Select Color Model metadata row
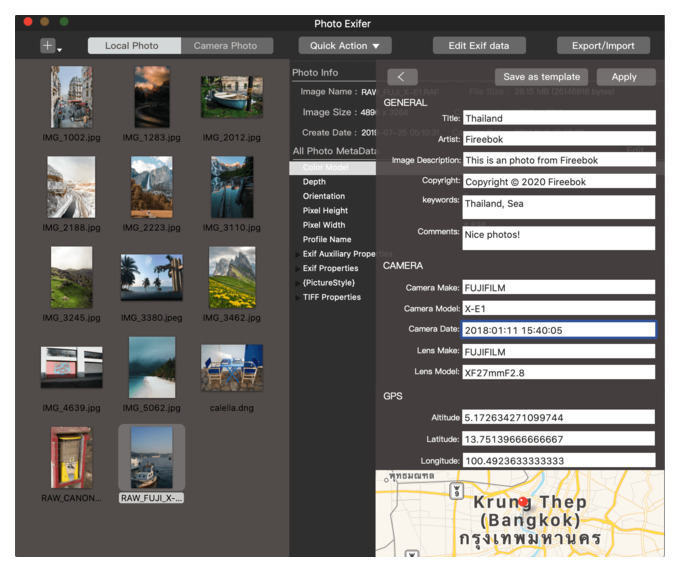Image resolution: width=680 pixels, height=572 pixels. pos(333,167)
